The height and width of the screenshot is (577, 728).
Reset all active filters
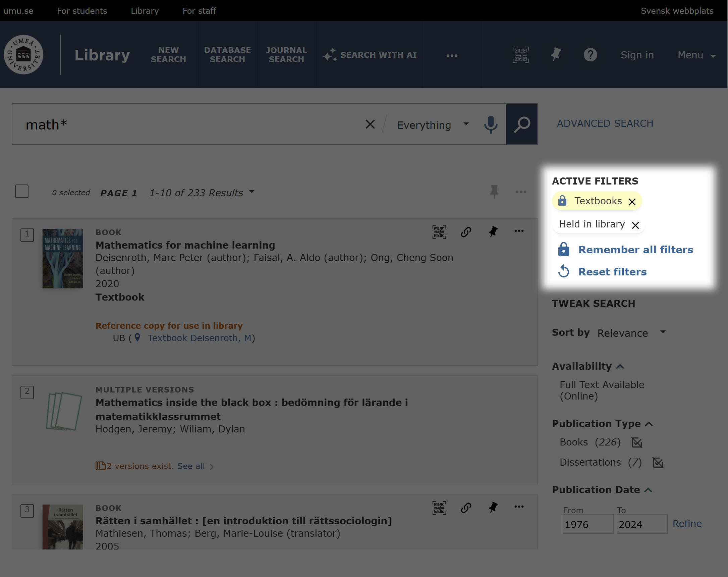coord(613,272)
